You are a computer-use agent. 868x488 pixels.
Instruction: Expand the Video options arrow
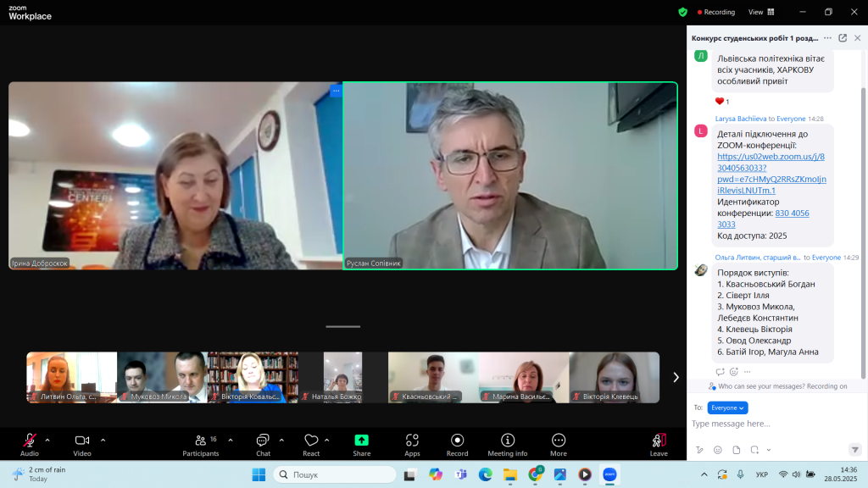[x=103, y=440]
